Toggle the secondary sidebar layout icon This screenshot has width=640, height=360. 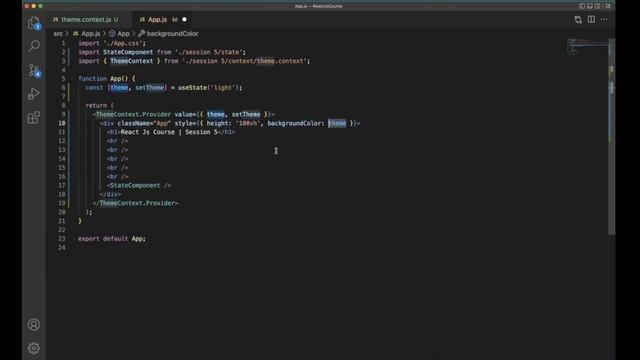pos(598,6)
